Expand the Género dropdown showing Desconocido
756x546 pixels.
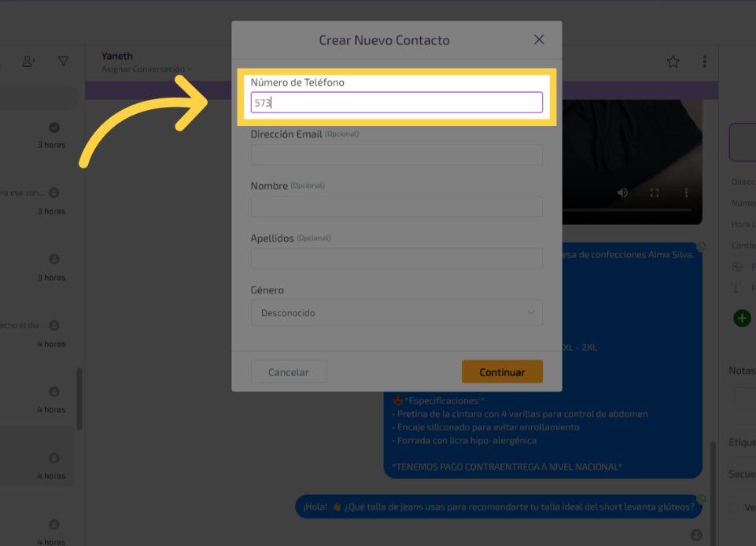coord(396,313)
